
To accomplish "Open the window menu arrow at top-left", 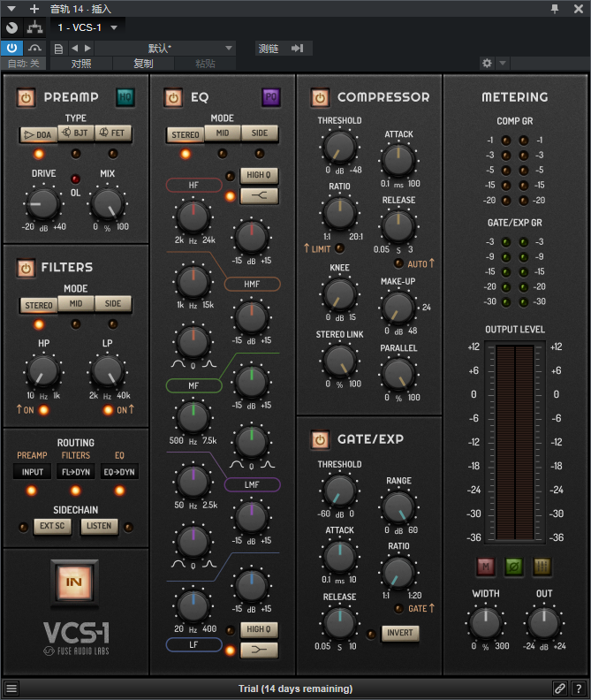I will pos(11,9).
